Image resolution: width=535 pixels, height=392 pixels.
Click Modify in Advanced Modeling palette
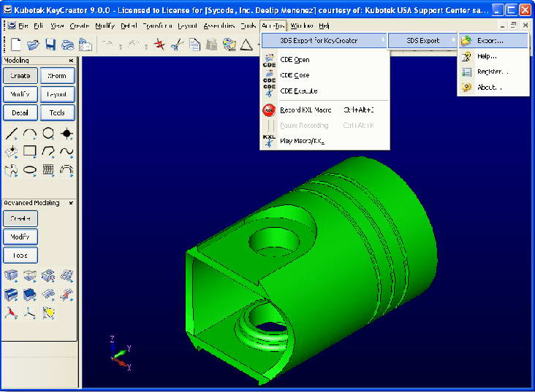point(20,237)
